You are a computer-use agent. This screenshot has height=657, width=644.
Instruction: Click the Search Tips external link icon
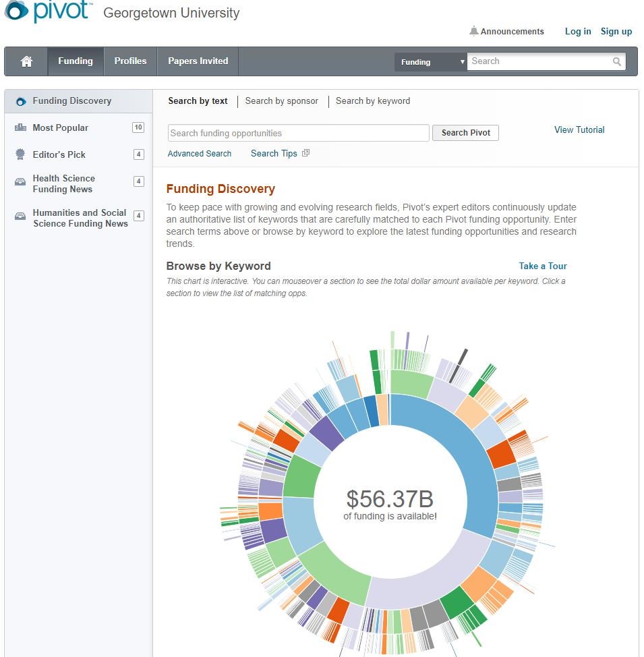pos(306,153)
